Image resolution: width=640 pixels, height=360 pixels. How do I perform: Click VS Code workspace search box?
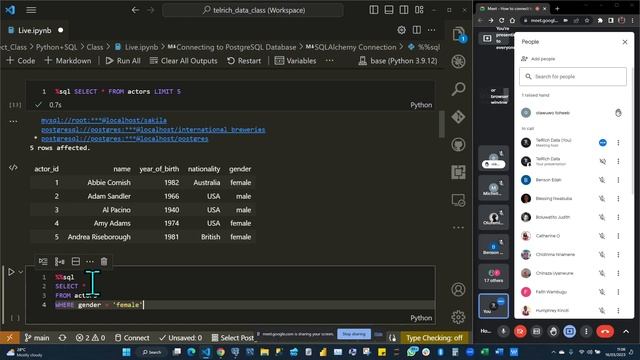pyautogui.click(x=253, y=10)
